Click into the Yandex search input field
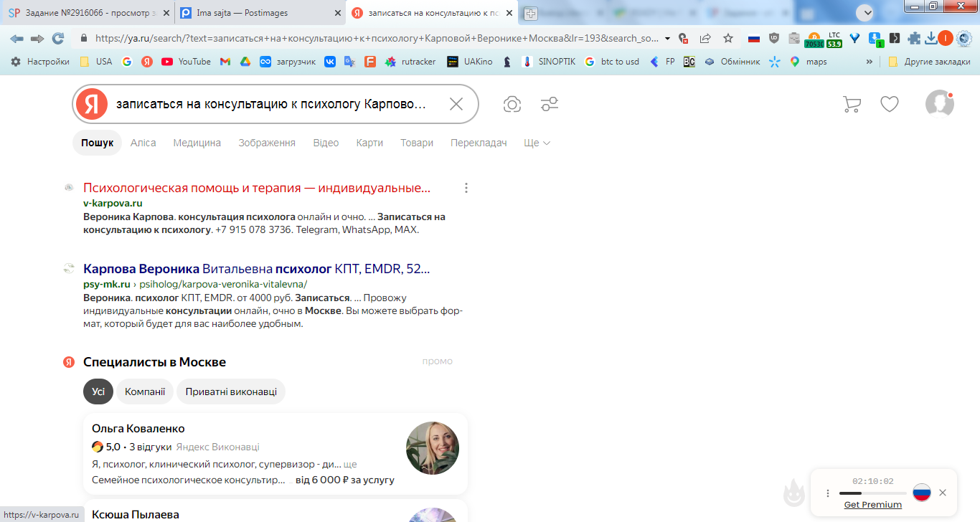Image resolution: width=980 pixels, height=522 pixels. point(273,104)
